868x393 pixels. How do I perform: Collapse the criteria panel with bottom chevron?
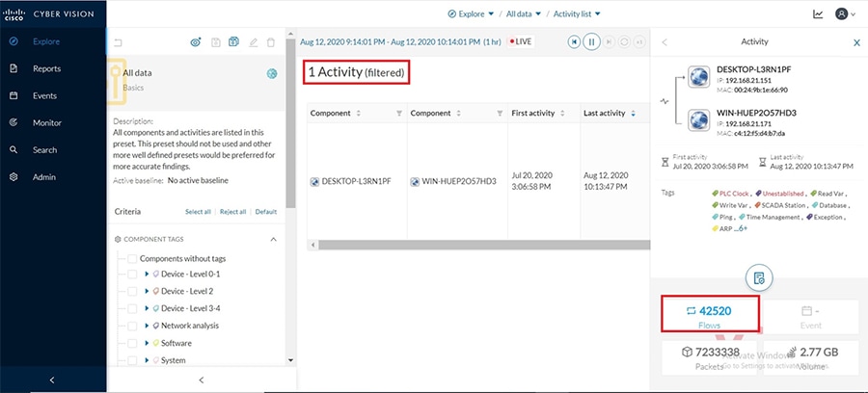201,380
